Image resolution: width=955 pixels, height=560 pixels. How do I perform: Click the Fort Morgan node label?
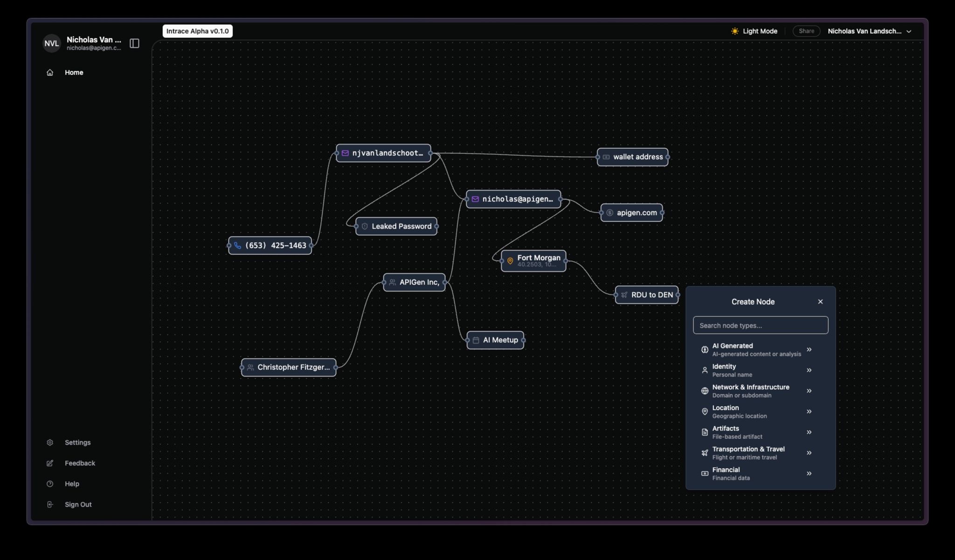click(539, 257)
